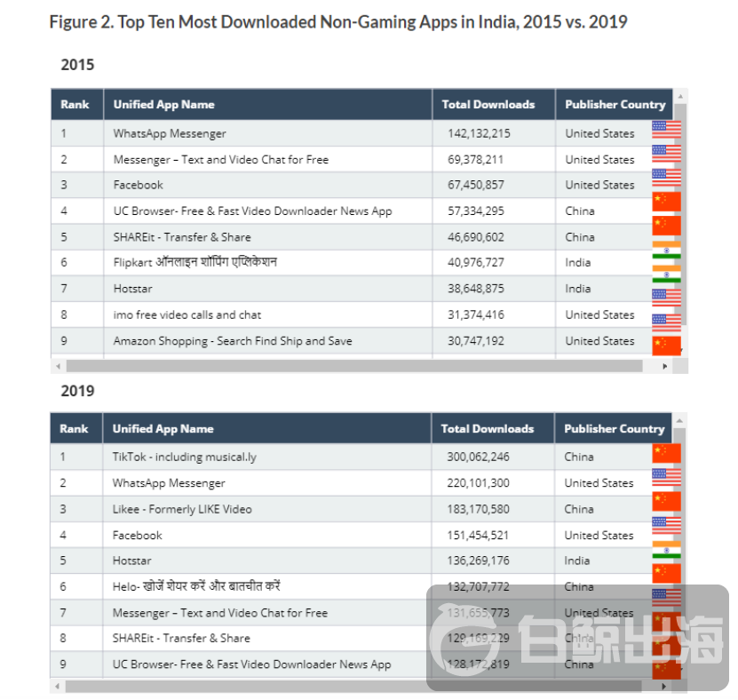Select 'United States' in the imo row
This screenshot has height=700, width=738.
point(599,315)
